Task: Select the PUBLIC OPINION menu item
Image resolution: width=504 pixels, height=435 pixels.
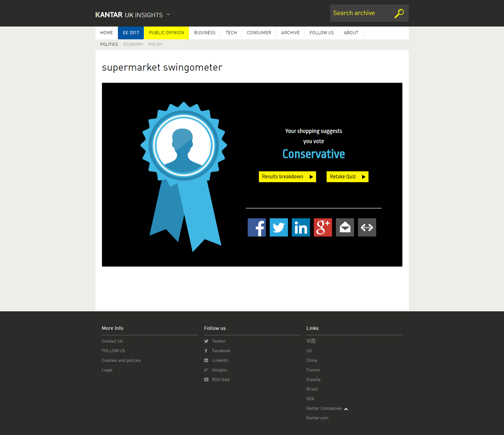Action: click(x=167, y=33)
